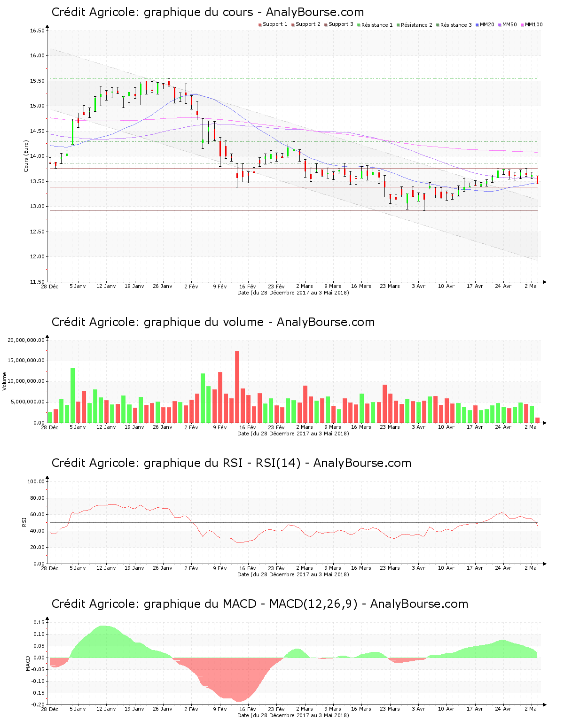Viewport: 564px width, 728px height.
Task: Click the last red candlestick on price chart
Action: (537, 180)
